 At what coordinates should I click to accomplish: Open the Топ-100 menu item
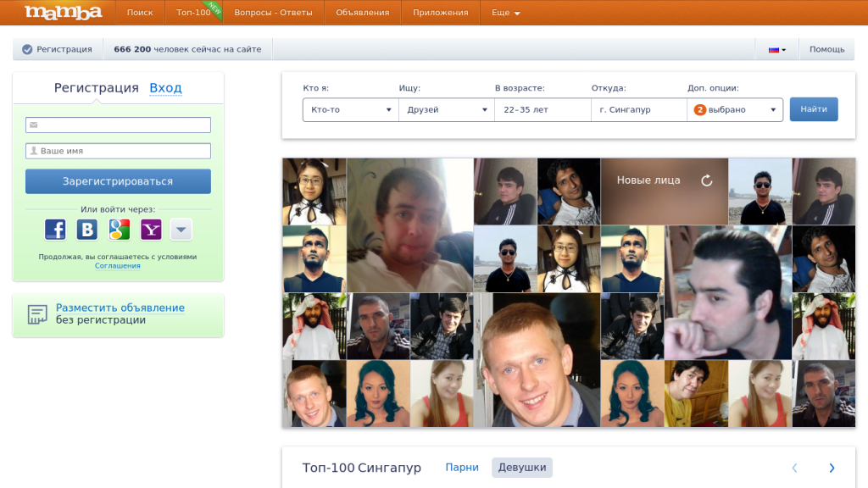click(x=193, y=12)
